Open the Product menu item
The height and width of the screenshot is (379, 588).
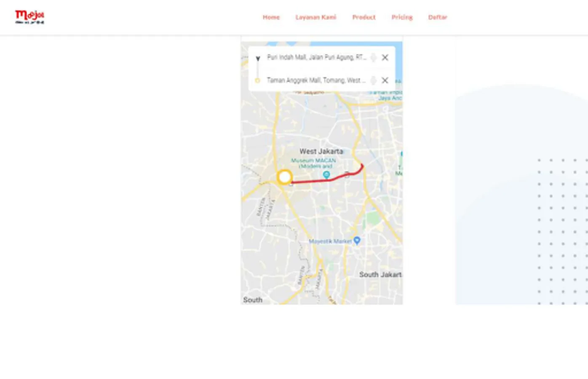[364, 17]
